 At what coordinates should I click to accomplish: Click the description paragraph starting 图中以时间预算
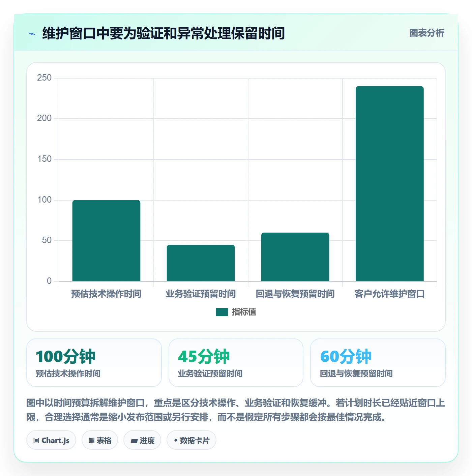pyautogui.click(x=236, y=410)
